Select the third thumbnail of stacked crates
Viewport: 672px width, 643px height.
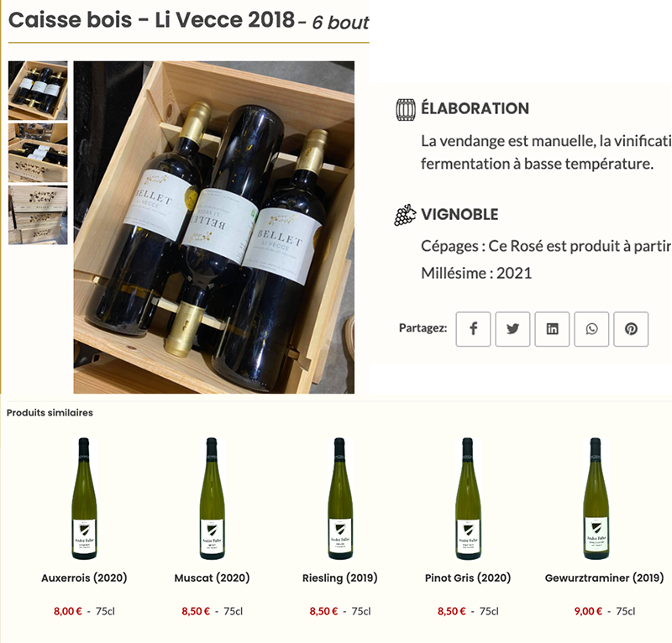(38, 215)
